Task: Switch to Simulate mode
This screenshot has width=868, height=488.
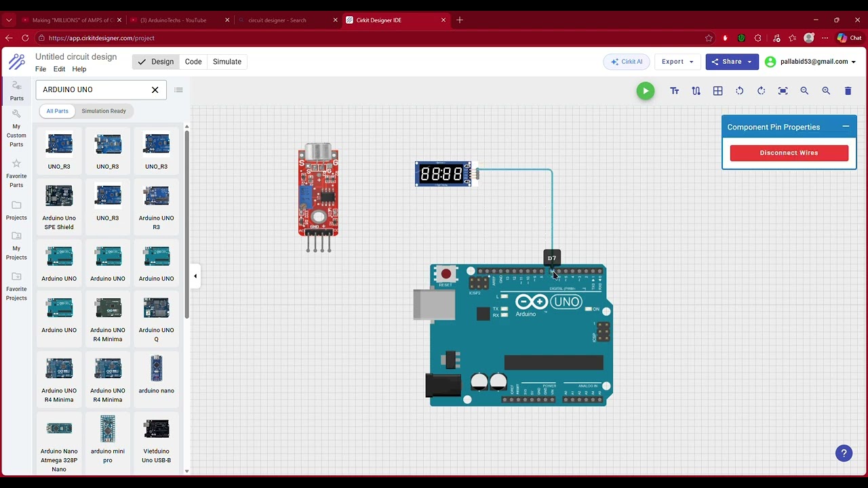Action: (x=227, y=62)
